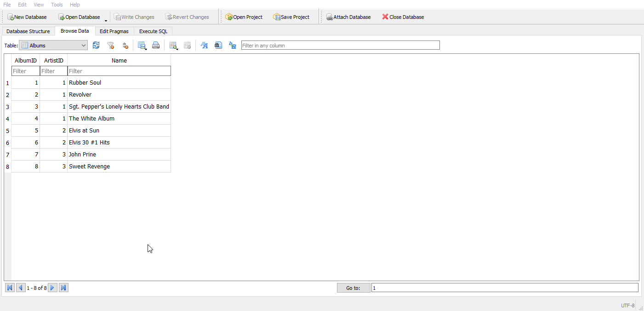Save the current project
The width and height of the screenshot is (644, 311).
point(291,17)
